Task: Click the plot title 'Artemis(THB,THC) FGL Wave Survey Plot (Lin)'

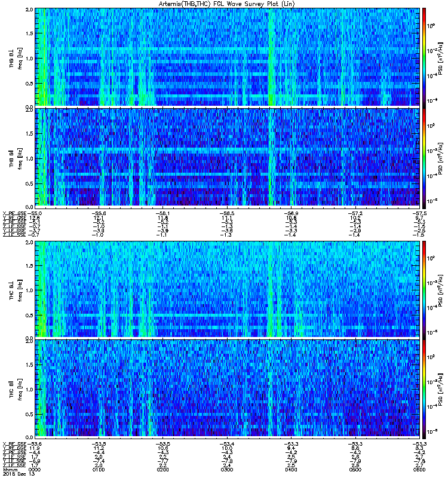Action: [x=227, y=4]
